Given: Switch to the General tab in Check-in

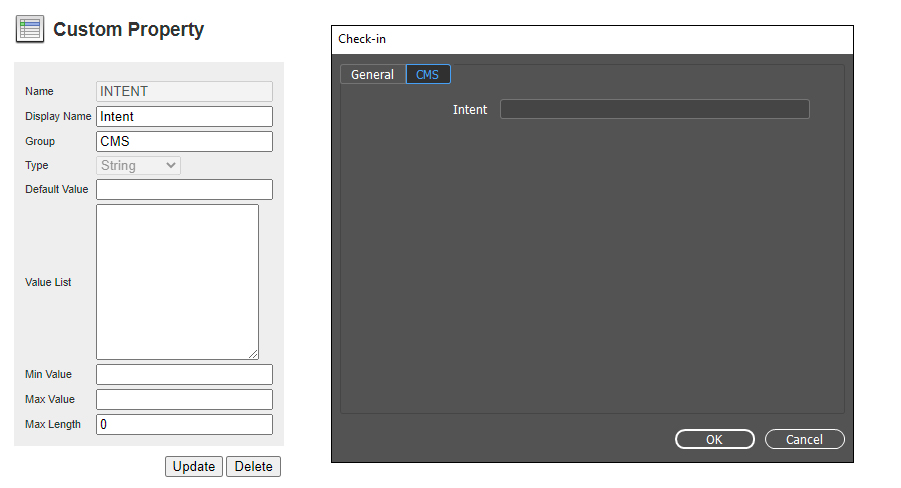Looking at the screenshot, I should coord(373,75).
